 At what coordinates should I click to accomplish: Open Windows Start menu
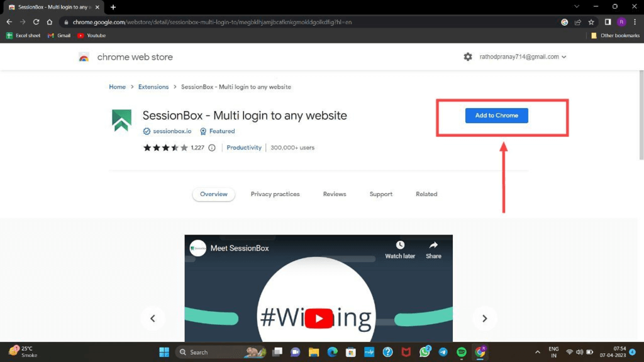pos(164,352)
